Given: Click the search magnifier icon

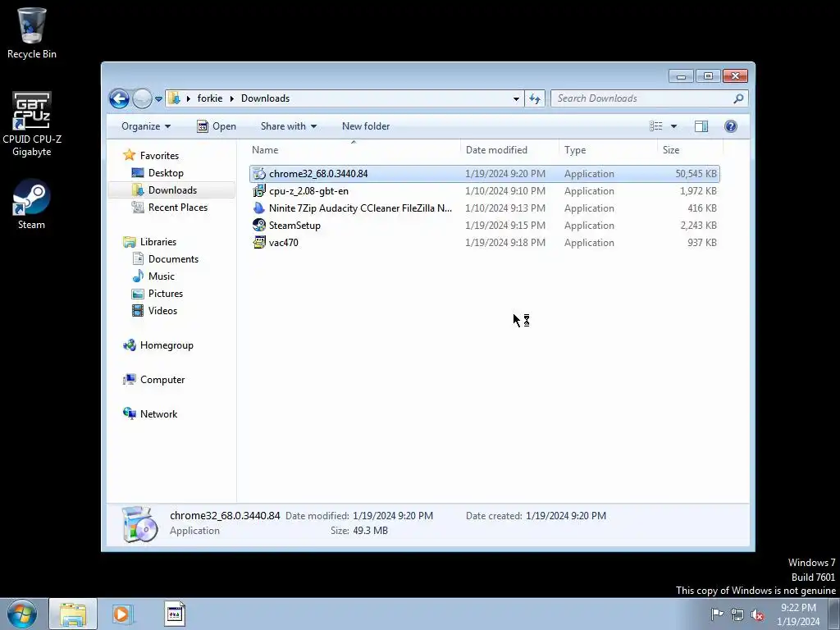Looking at the screenshot, I should tap(739, 98).
